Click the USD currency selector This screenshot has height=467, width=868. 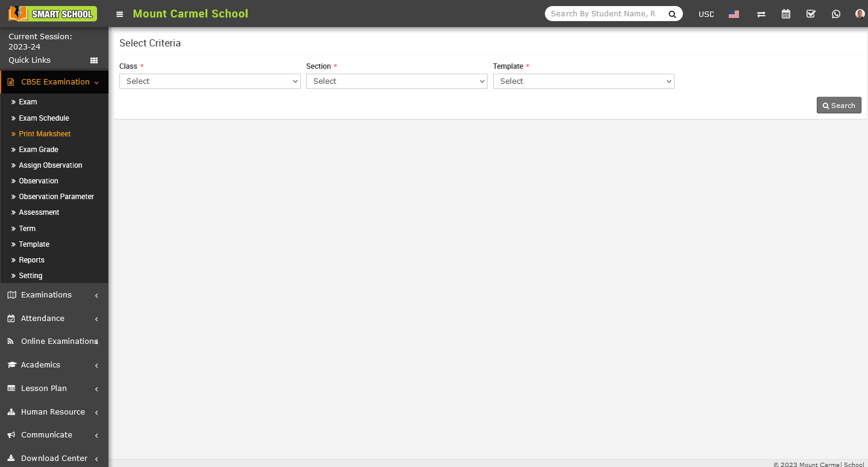(x=706, y=14)
